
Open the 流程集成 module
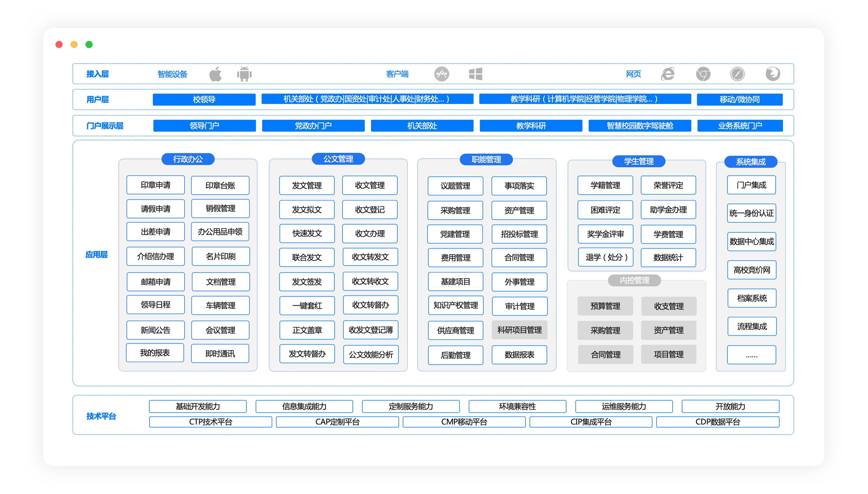click(752, 327)
